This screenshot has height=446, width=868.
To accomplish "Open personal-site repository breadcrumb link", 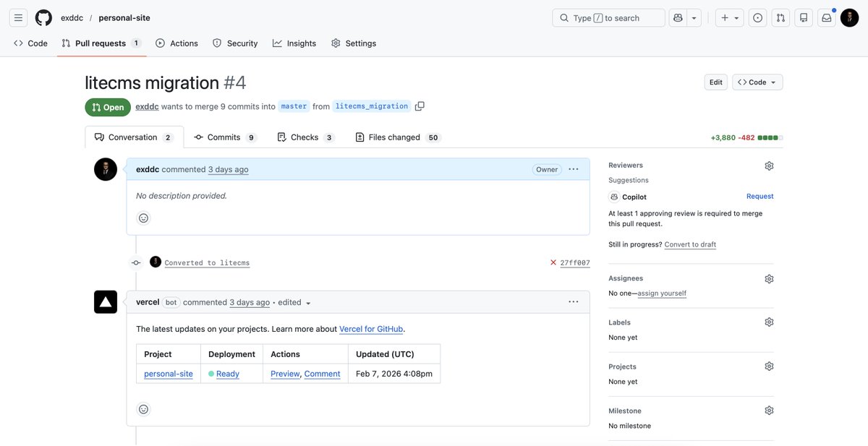I will coord(124,18).
